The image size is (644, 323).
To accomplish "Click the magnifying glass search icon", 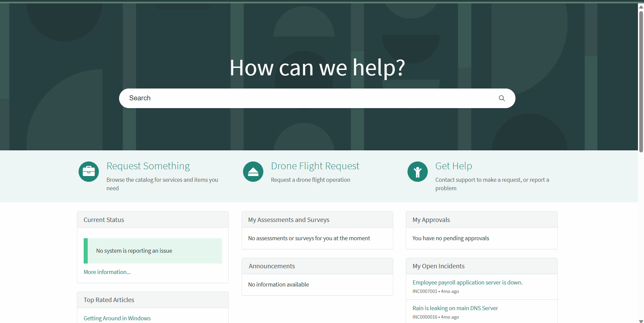I will coord(502,98).
